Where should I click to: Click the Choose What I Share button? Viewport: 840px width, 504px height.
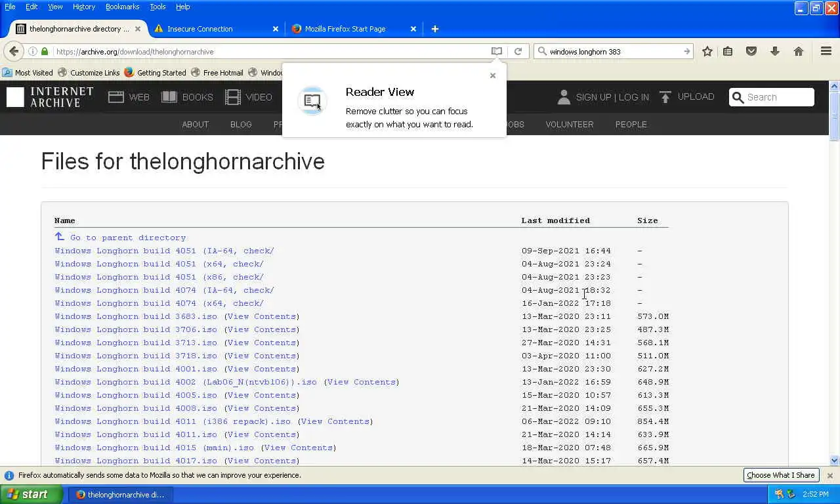coord(780,475)
